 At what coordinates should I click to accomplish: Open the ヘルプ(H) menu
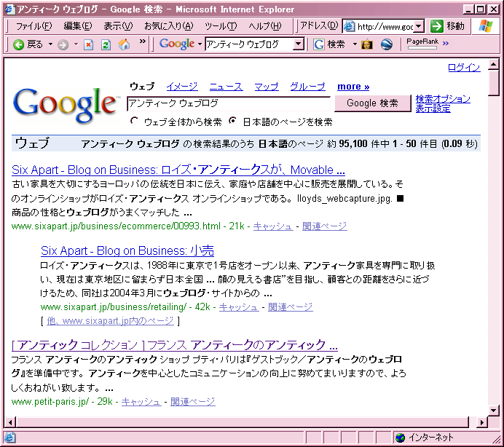265,26
